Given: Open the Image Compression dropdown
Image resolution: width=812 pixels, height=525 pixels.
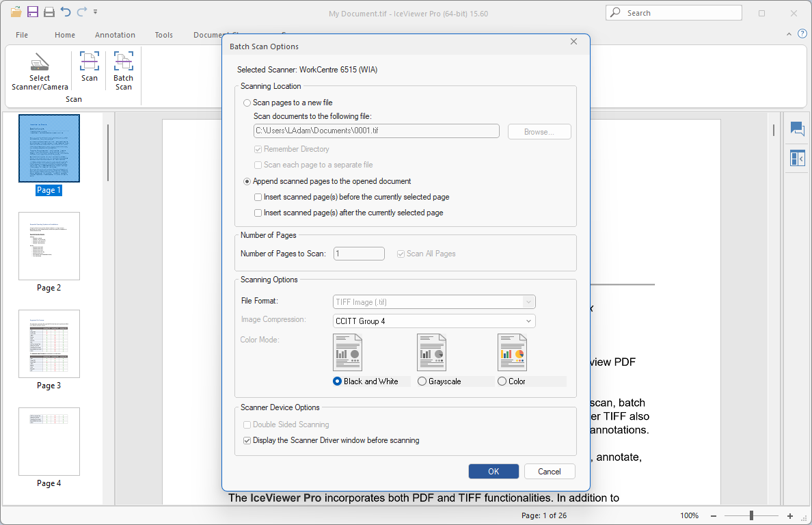Looking at the screenshot, I should pos(434,321).
